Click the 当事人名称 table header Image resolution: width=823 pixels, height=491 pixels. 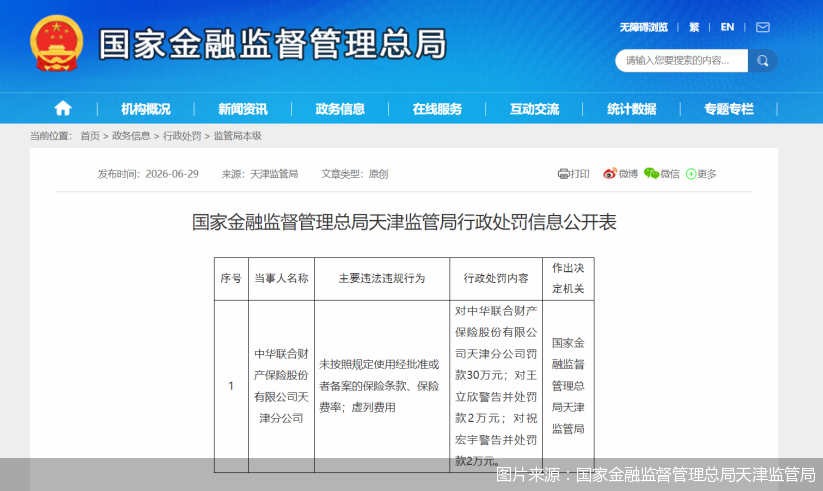click(x=281, y=278)
